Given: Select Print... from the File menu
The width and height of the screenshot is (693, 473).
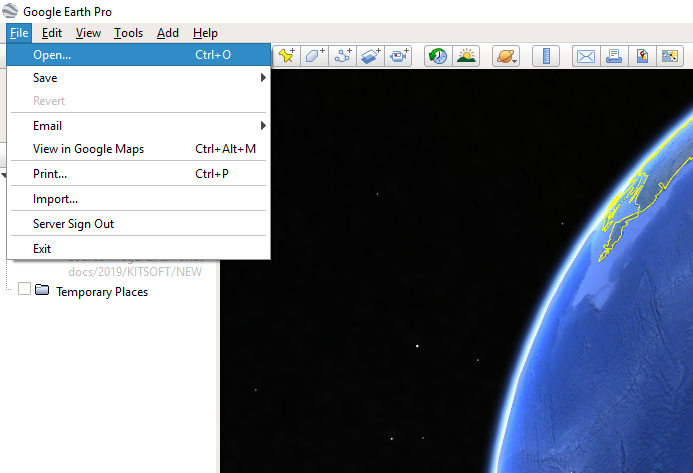Looking at the screenshot, I should (138, 174).
